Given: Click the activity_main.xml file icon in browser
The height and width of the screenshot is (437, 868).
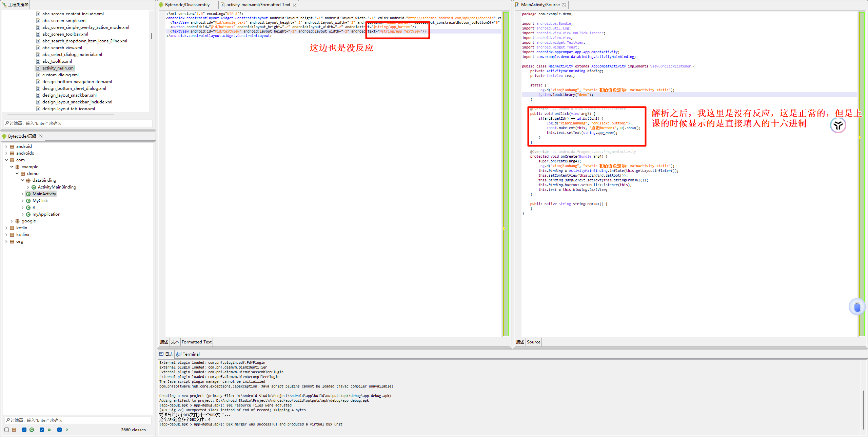Looking at the screenshot, I should [x=38, y=68].
